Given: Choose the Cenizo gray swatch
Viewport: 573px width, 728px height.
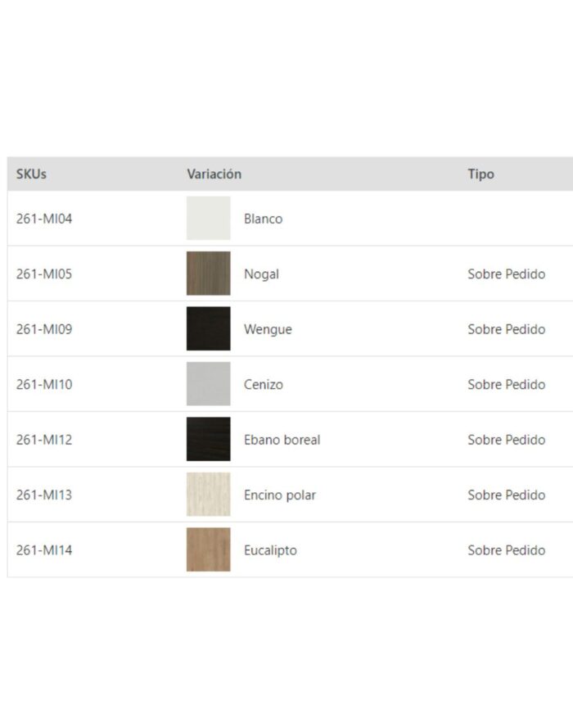Looking at the screenshot, I should click(208, 384).
